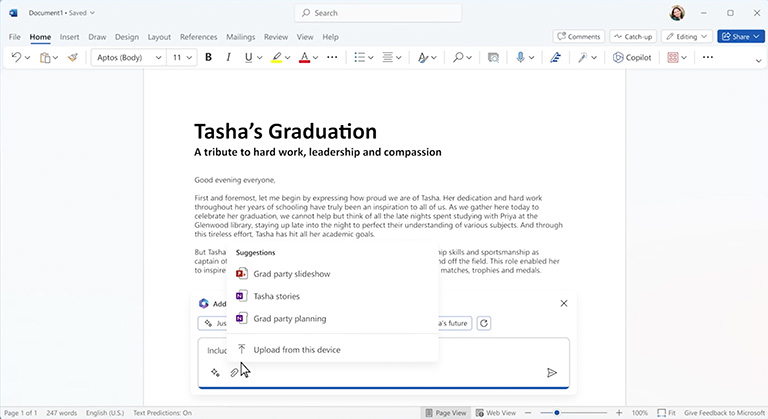Viewport: 768px width, 419px height.
Task: Click the Search box in title bar
Action: tap(378, 13)
